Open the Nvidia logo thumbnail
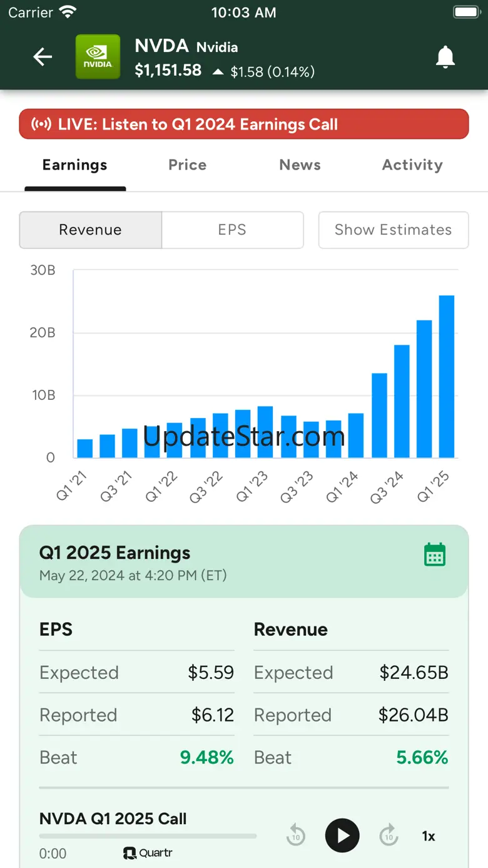Image resolution: width=488 pixels, height=868 pixels. click(x=98, y=57)
